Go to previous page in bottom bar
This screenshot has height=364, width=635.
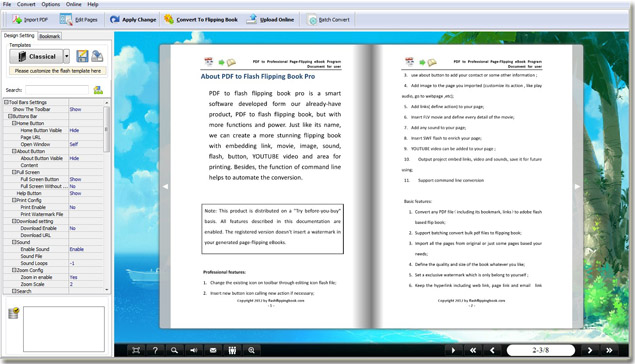tap(492, 350)
